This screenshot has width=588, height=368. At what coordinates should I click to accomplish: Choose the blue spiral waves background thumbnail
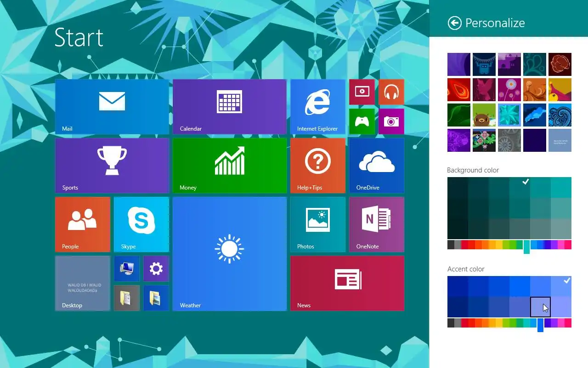(560, 115)
